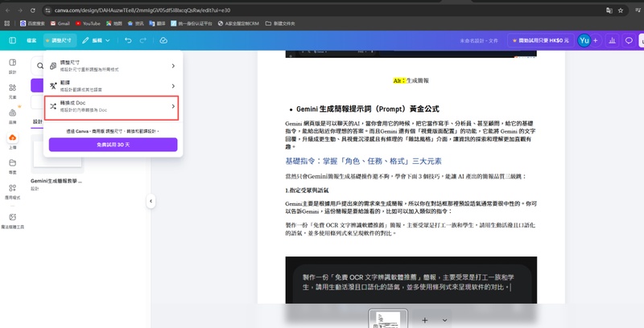The width and height of the screenshot is (644, 328).
Task: Open browser apps grid in bookmarks bar
Action: [7, 23]
